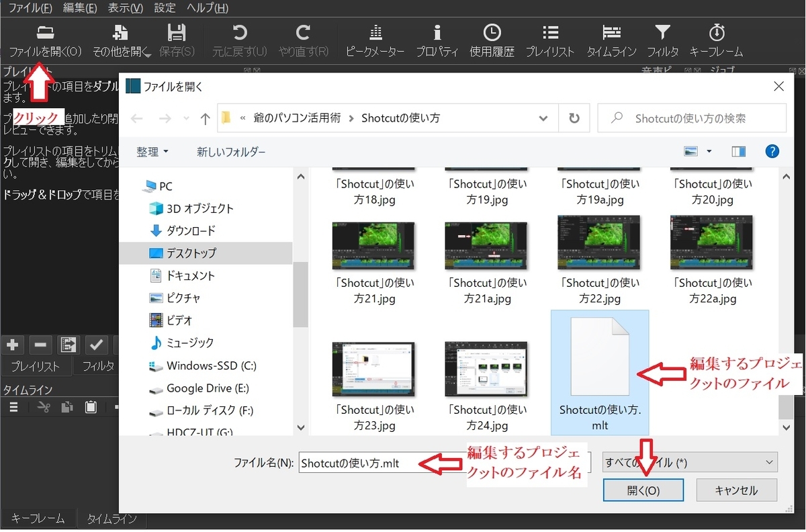This screenshot has width=806, height=532.
Task: Click the キャンセル button
Action: point(736,490)
